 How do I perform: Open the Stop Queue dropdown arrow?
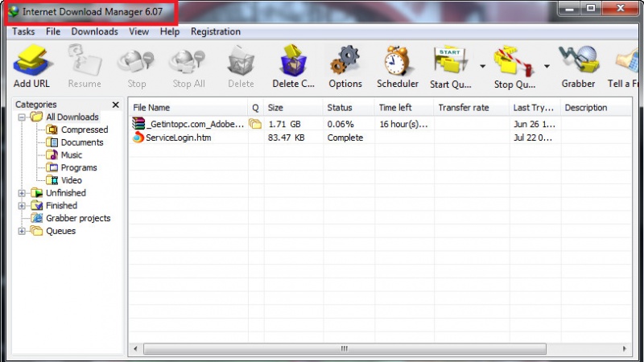point(547,66)
